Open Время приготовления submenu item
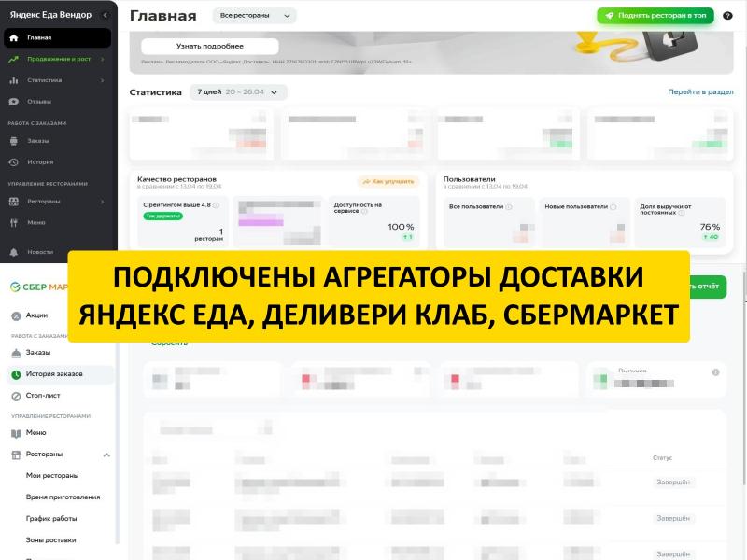The width and height of the screenshot is (747, 560). (63, 497)
